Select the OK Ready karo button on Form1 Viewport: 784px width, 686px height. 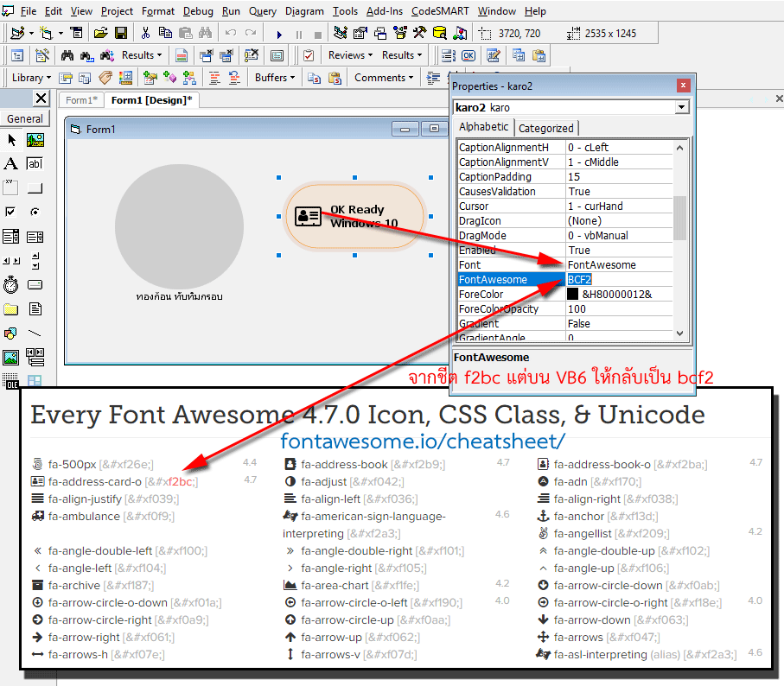354,216
